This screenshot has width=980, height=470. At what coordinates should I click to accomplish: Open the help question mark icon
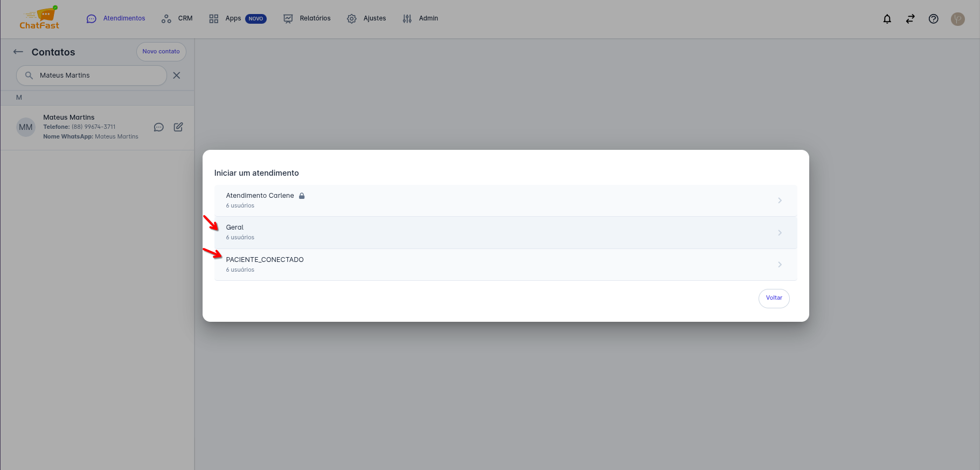(x=933, y=19)
